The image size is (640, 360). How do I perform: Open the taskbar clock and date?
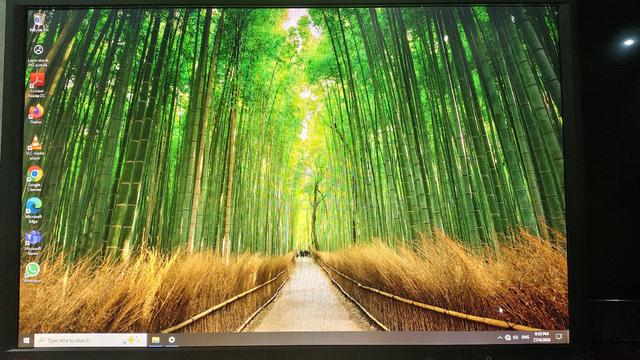(x=542, y=337)
